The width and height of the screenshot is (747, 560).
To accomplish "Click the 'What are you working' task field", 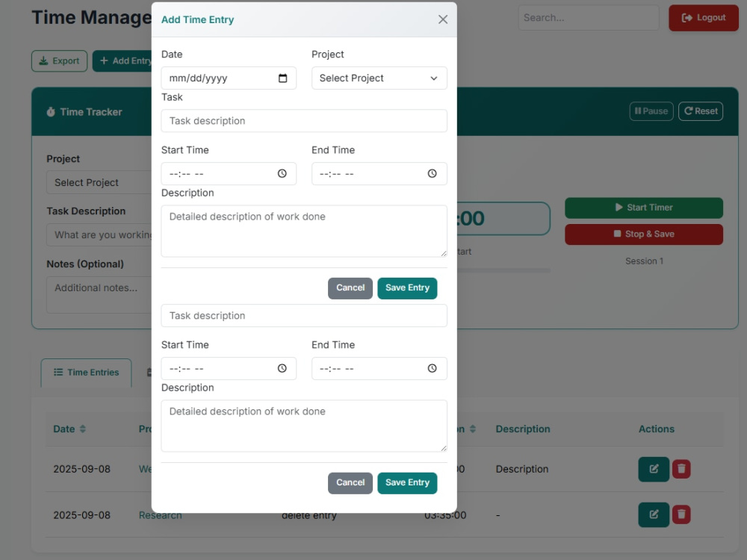I will pyautogui.click(x=99, y=234).
